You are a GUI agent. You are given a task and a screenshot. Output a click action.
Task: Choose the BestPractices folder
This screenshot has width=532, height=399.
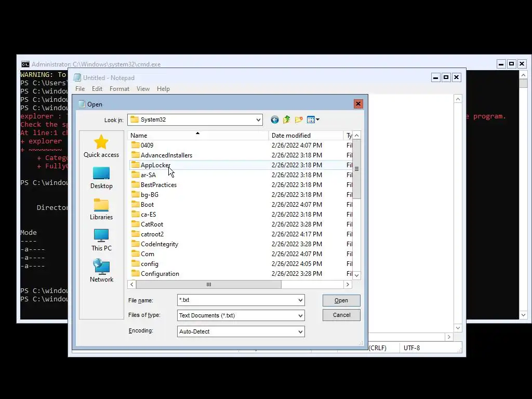[158, 184]
